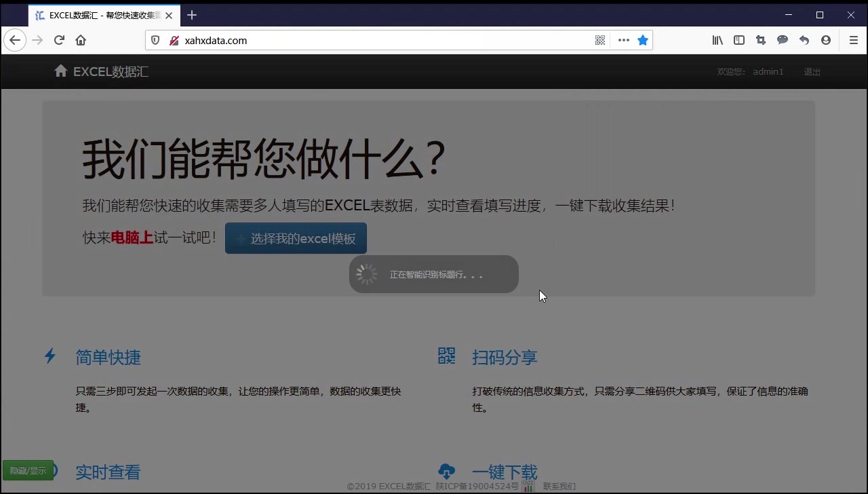
Task: Select the EXCEL数据汇 browser tab
Action: coord(104,15)
